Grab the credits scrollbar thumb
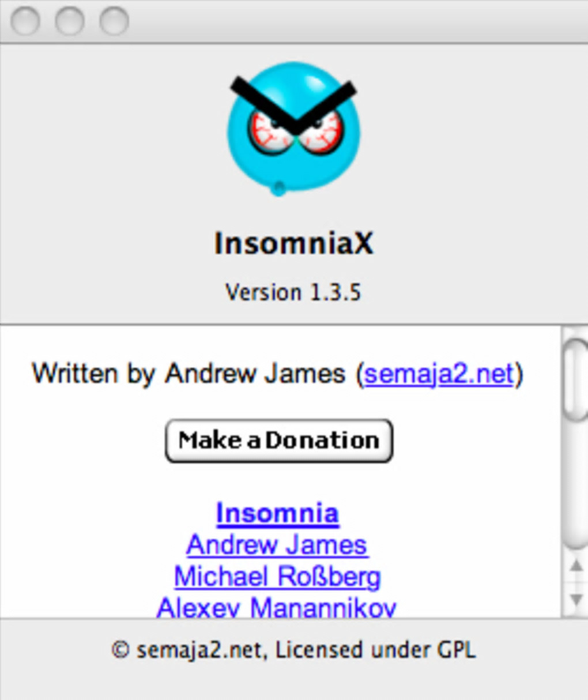588x700 pixels. coord(575,379)
